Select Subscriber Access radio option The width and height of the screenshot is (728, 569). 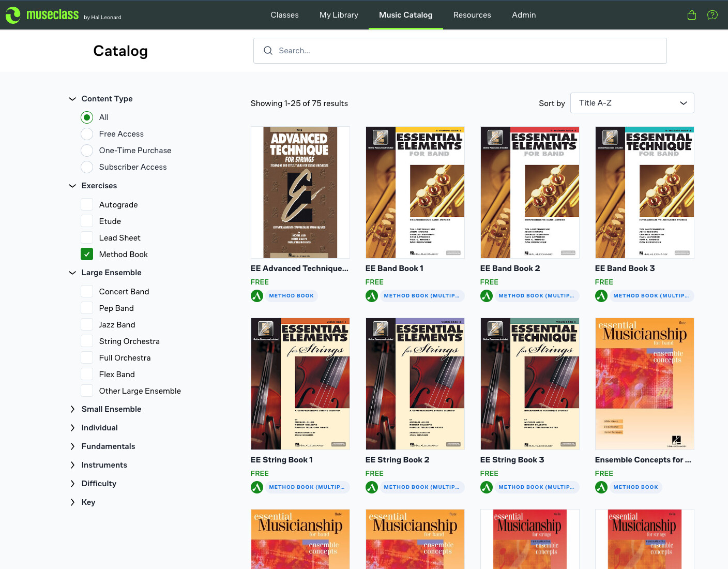[x=87, y=167]
